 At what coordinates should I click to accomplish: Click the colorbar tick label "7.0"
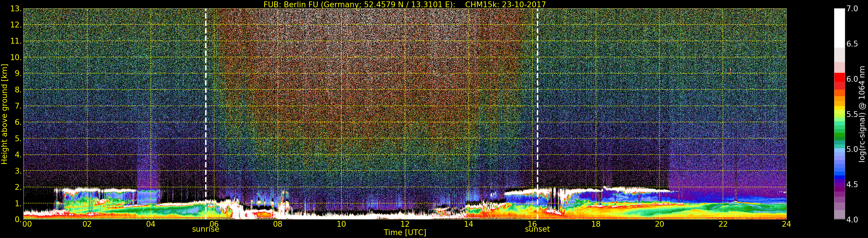(852, 9)
